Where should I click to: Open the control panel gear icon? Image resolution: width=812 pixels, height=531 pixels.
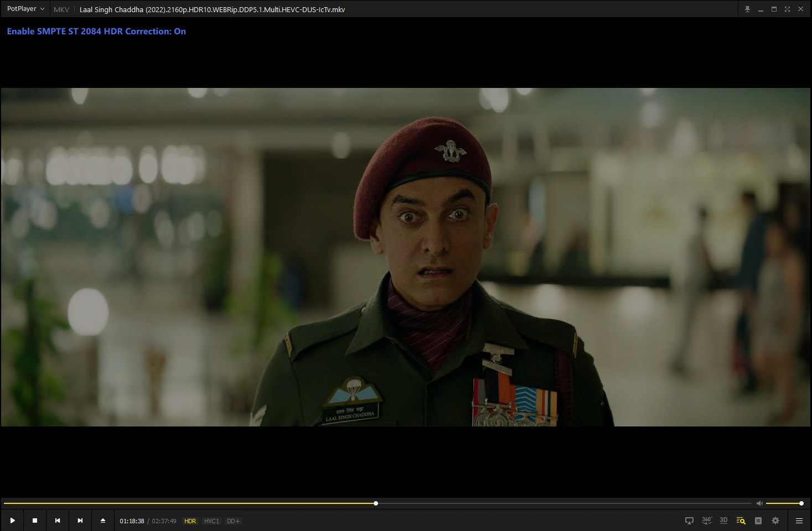pyautogui.click(x=775, y=520)
